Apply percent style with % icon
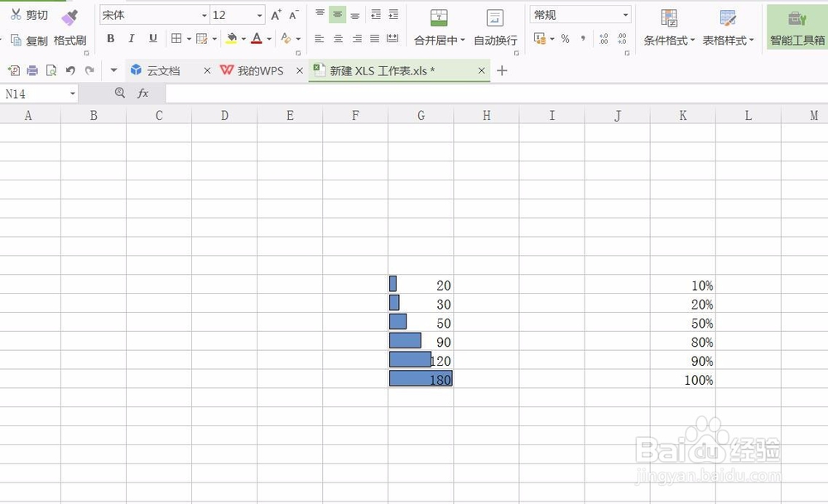Screen dimensions: 828x504 (x=565, y=39)
